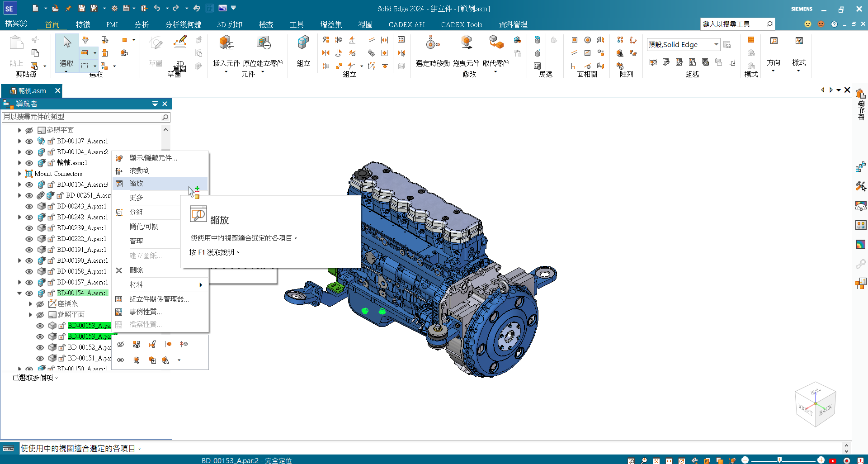Open 事例性質... from context menu
This screenshot has width=868, height=464.
pyautogui.click(x=160, y=312)
